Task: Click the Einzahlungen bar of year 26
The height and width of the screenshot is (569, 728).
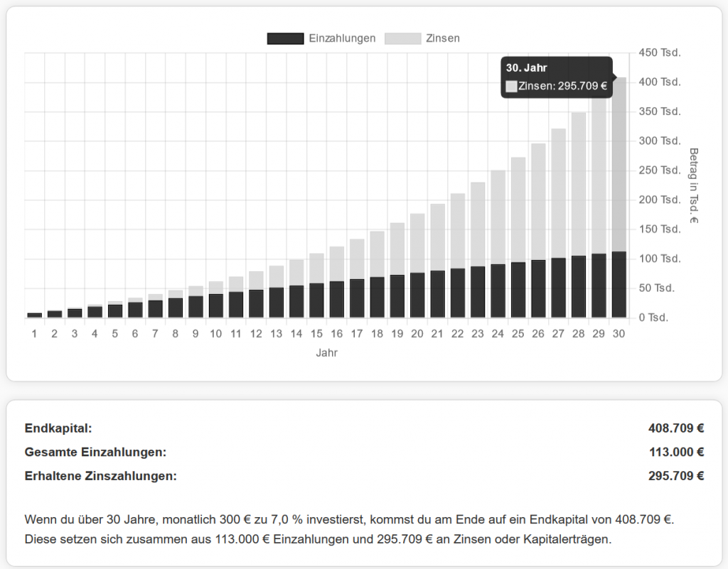Action: point(538,289)
